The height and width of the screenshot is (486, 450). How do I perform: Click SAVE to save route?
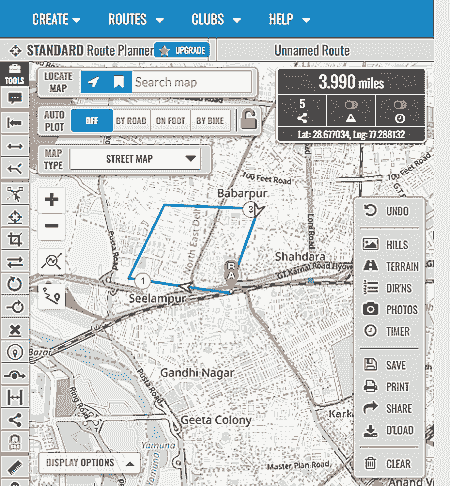pos(388,365)
